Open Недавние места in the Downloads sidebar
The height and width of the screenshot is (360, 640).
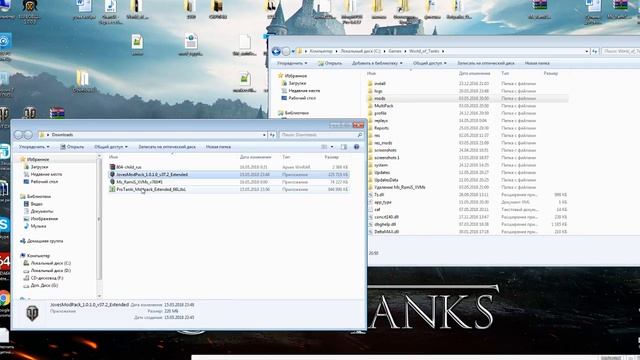click(x=46, y=174)
